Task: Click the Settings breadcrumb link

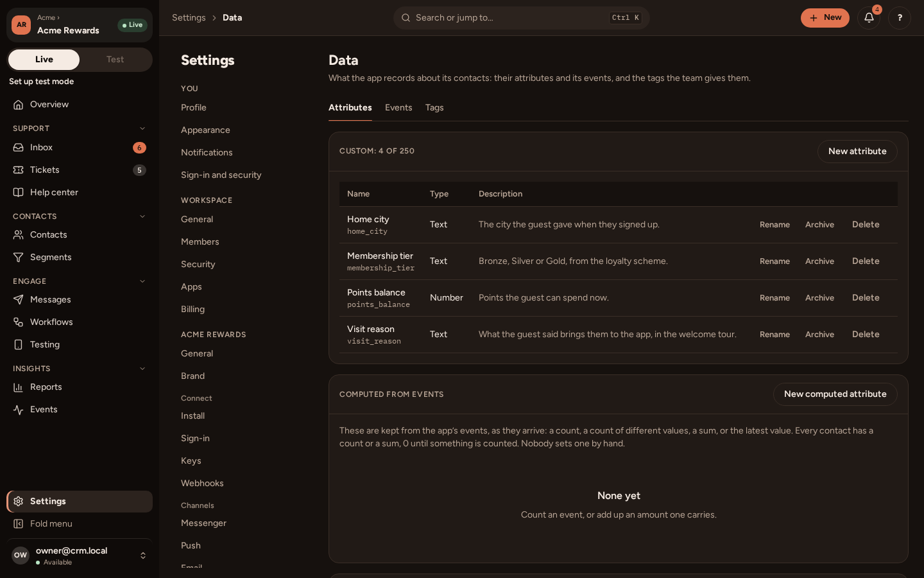Action: coord(189,18)
